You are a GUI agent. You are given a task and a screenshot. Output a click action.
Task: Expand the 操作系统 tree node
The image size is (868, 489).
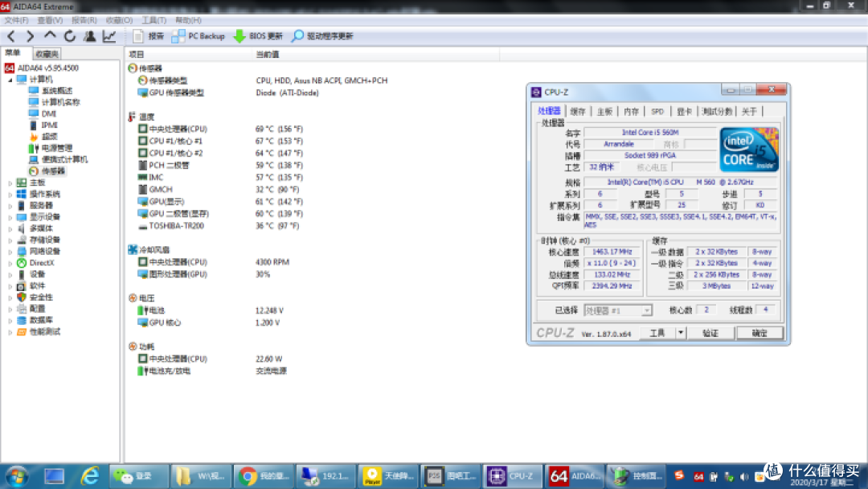(10, 195)
